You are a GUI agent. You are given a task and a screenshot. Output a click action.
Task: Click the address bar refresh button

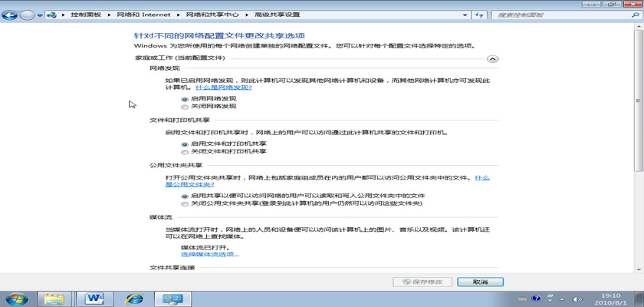(x=480, y=15)
